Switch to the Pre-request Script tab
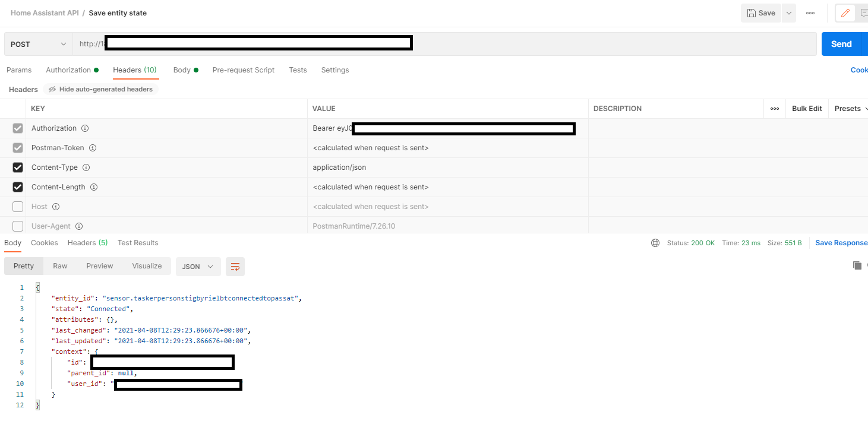This screenshot has height=421, width=868. point(243,70)
